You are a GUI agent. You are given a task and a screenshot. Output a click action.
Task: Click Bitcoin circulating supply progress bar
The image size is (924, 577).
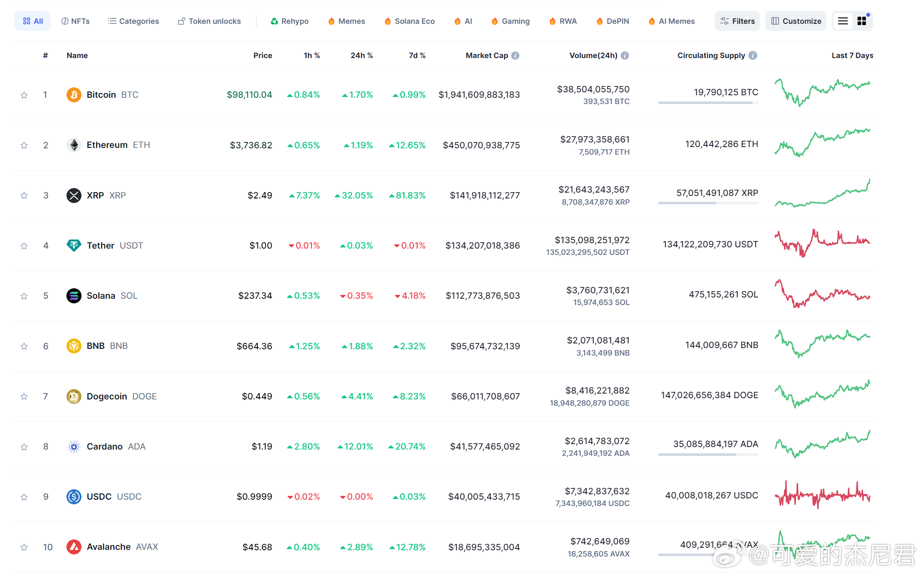(x=708, y=103)
